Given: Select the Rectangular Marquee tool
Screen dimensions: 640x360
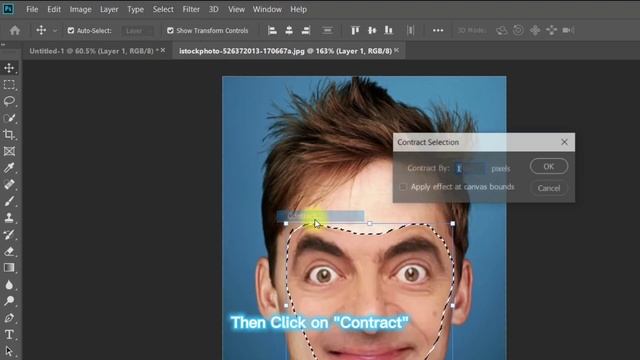Looking at the screenshot, I should 9,84.
